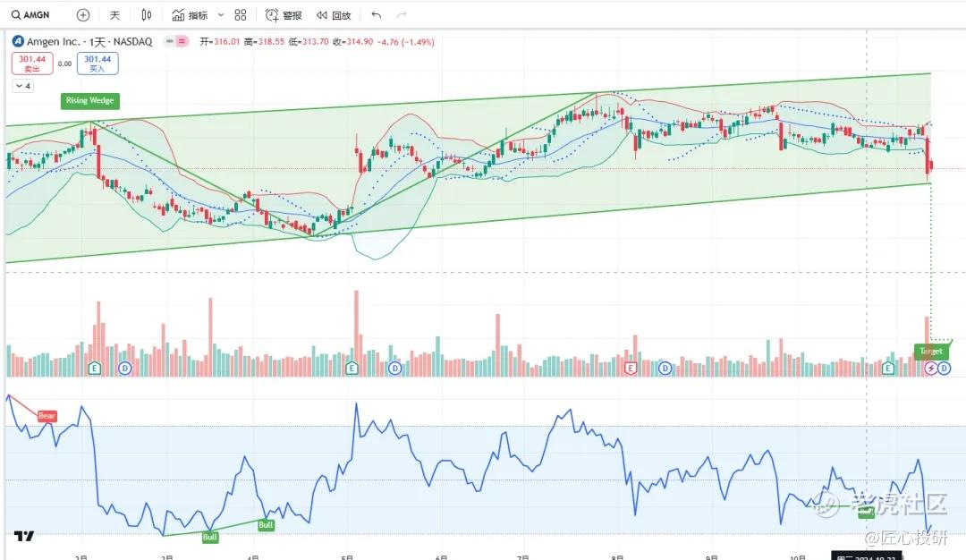Click the green Target label

pyautogui.click(x=931, y=352)
